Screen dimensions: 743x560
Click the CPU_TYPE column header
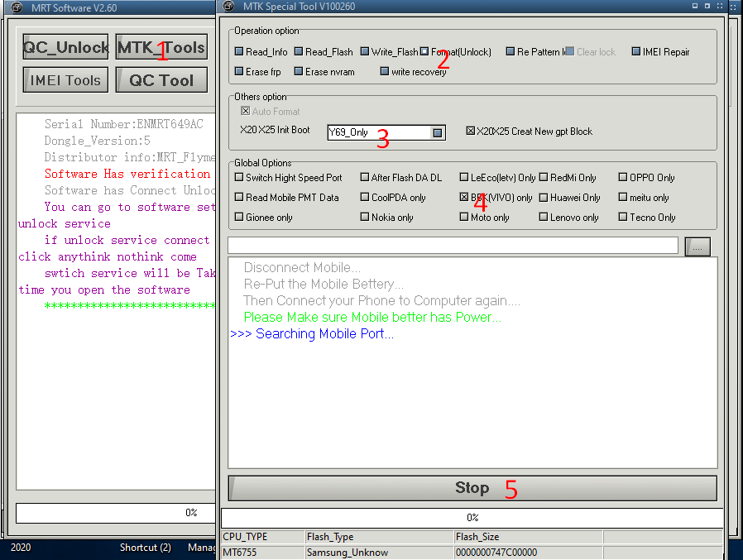pyautogui.click(x=263, y=537)
